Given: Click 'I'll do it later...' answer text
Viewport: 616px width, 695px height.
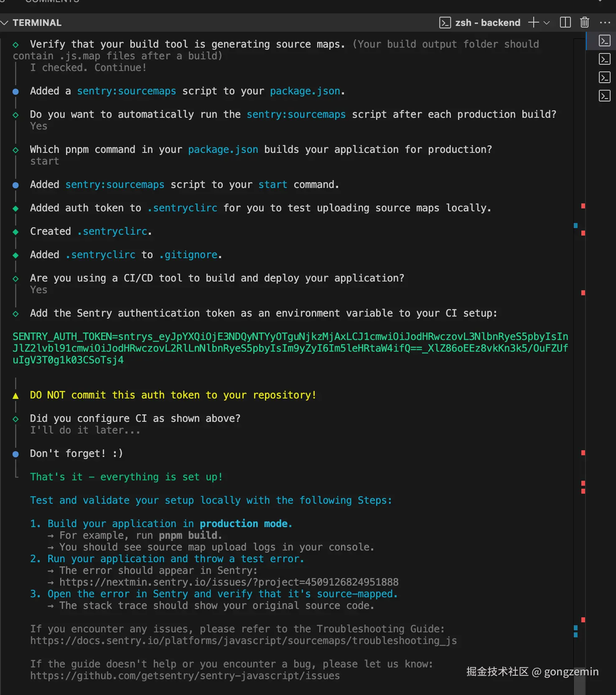Looking at the screenshot, I should point(85,430).
